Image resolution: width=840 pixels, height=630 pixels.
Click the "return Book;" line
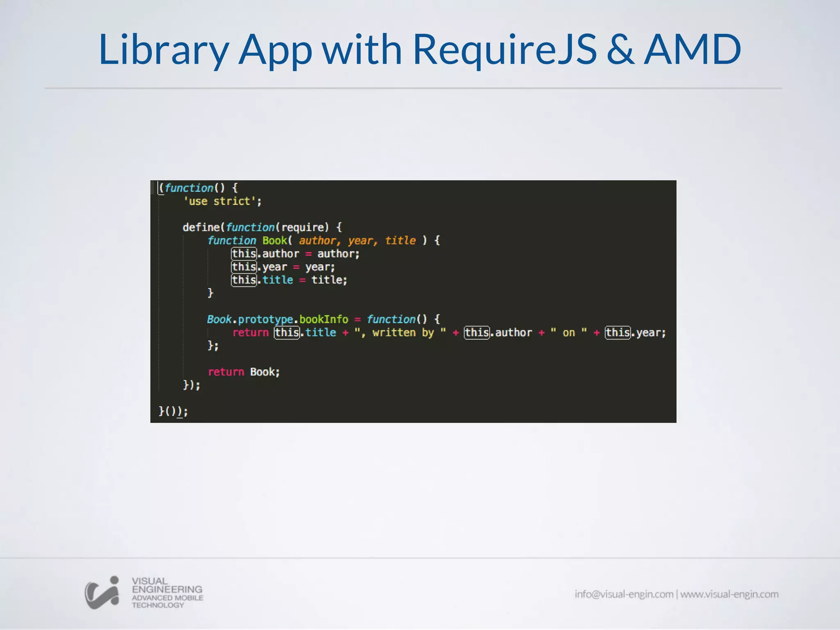(x=244, y=372)
